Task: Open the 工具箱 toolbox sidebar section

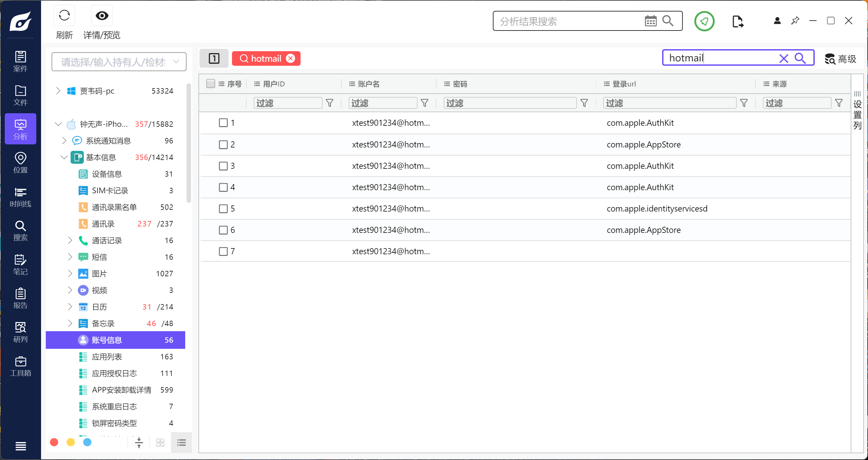Action: [x=20, y=366]
